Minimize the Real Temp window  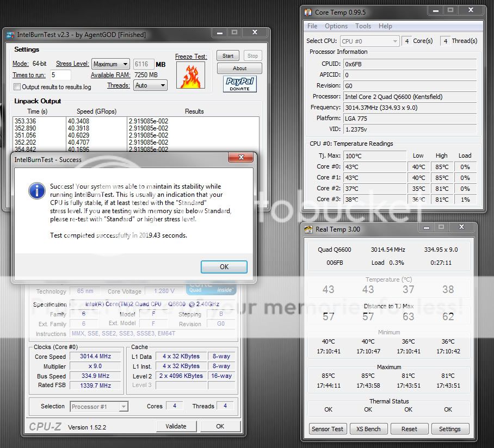click(427, 227)
